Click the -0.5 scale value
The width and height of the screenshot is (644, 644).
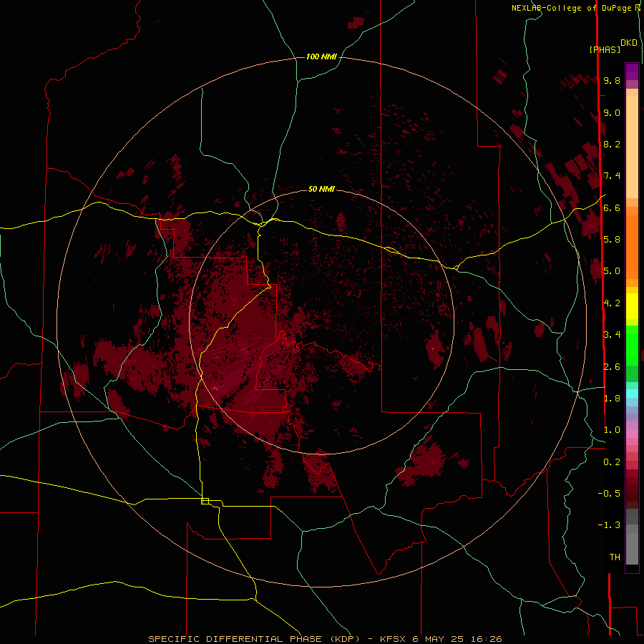click(x=609, y=493)
